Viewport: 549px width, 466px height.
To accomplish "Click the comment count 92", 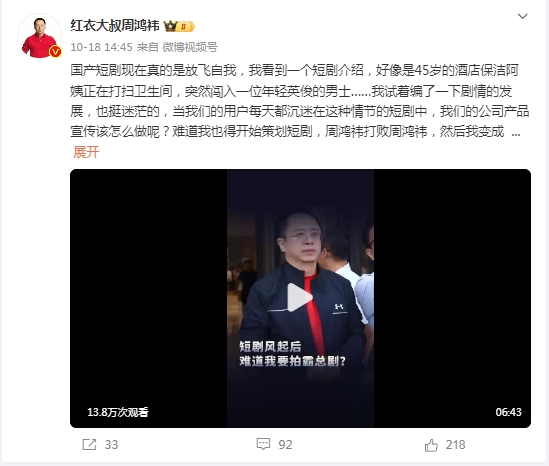I will click(285, 445).
